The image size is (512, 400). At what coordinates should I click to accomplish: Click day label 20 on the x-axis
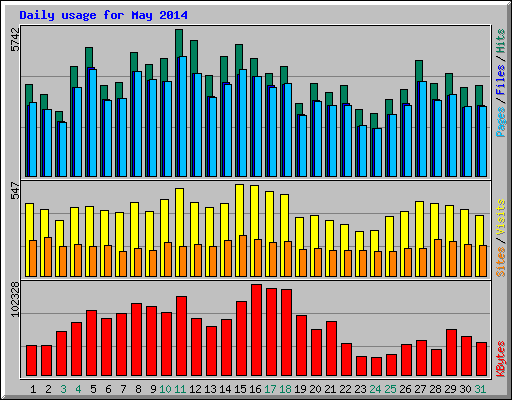[x=315, y=389]
